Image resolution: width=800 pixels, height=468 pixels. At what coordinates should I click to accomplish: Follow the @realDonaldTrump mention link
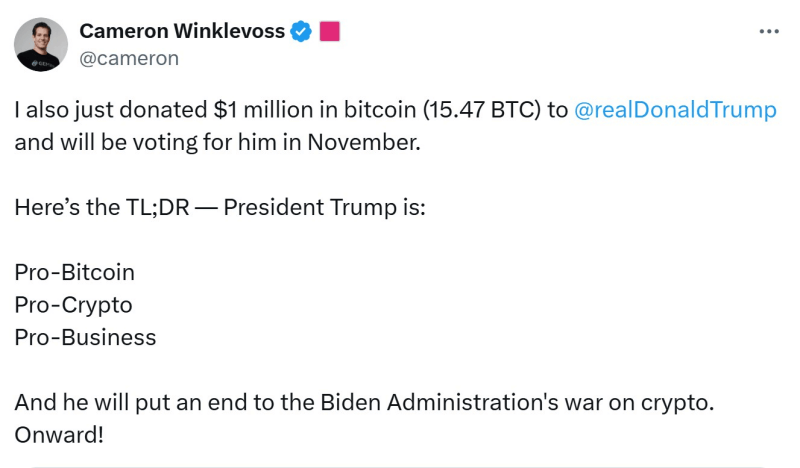676,110
